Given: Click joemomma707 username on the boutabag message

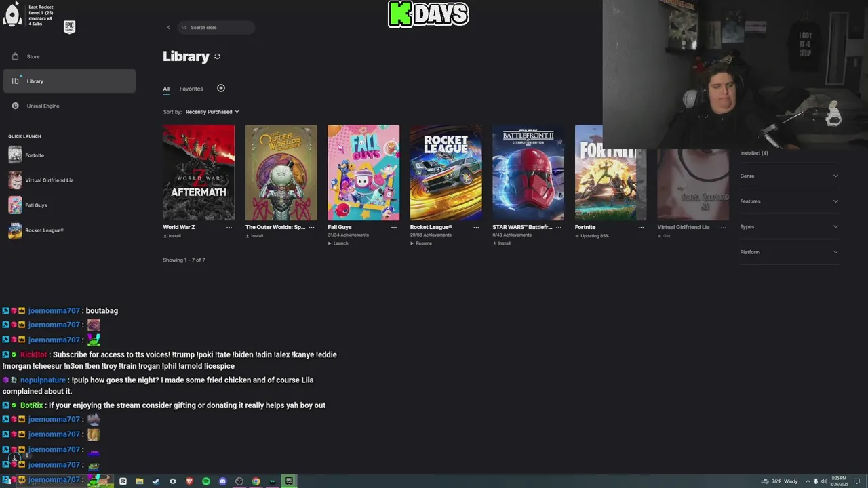Looking at the screenshot, I should point(54,311).
